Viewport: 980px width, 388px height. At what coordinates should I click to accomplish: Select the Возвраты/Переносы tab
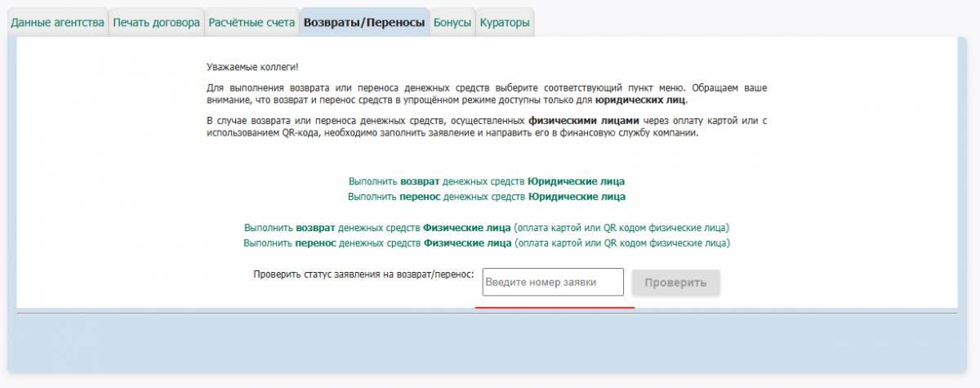pyautogui.click(x=364, y=23)
